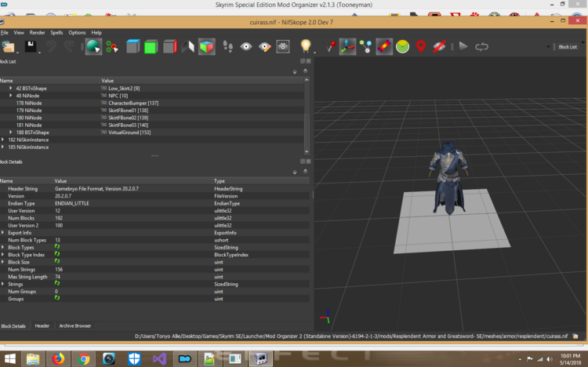
Task: Open the lighting bulb options
Action: [x=306, y=46]
